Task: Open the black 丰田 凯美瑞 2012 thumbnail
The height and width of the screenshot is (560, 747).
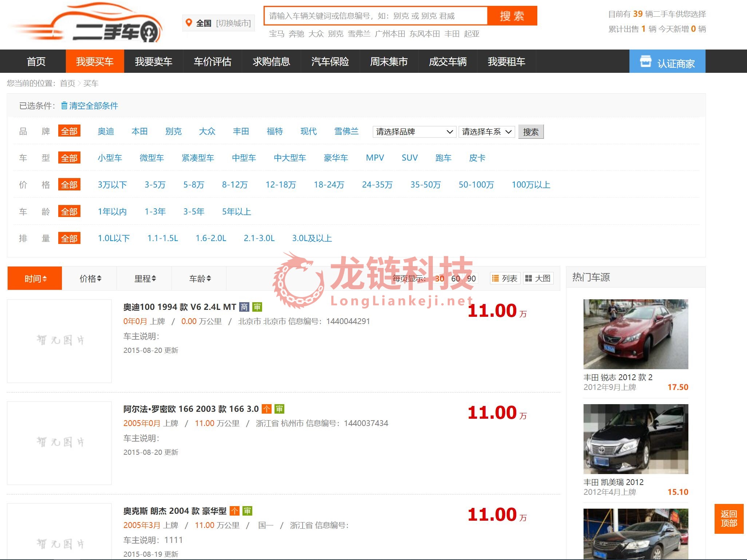Action: pyautogui.click(x=636, y=439)
